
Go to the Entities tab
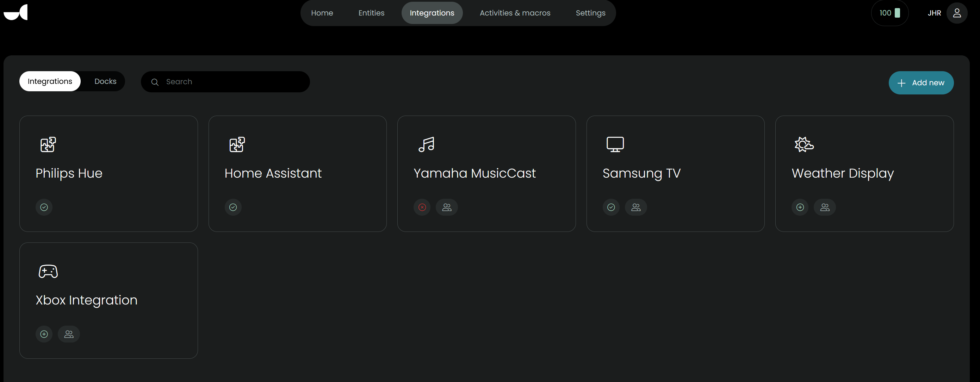click(x=371, y=13)
